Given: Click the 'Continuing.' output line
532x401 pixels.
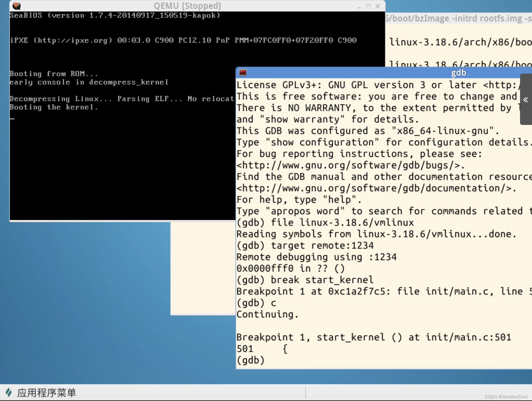Looking at the screenshot, I should (267, 314).
